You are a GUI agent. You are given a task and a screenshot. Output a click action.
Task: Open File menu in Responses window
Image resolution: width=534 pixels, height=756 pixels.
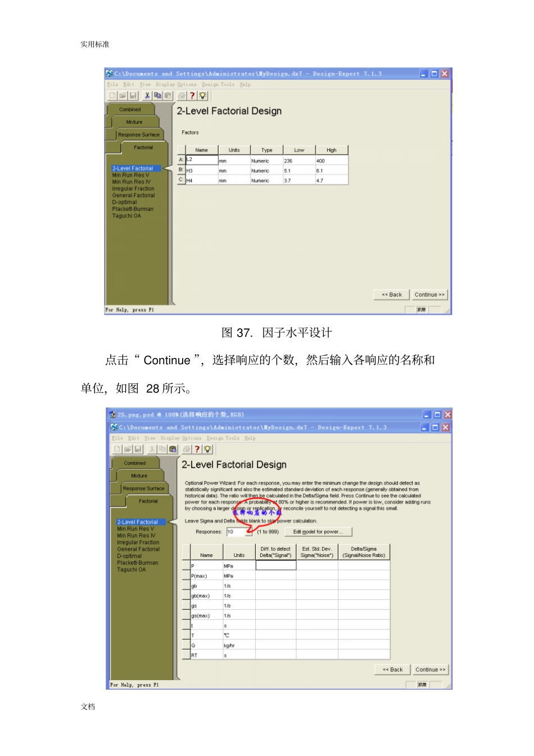[x=117, y=438]
